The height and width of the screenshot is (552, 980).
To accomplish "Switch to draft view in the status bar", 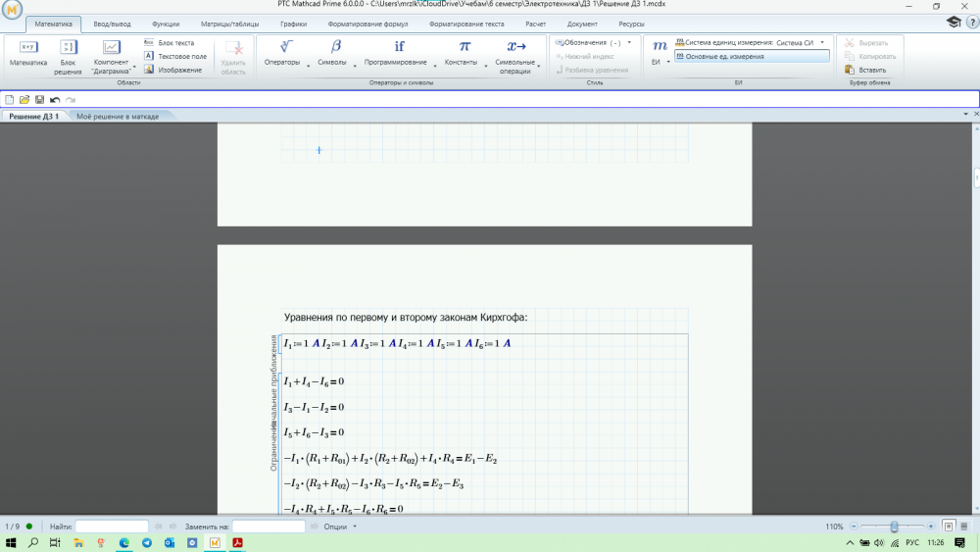I will point(965,527).
